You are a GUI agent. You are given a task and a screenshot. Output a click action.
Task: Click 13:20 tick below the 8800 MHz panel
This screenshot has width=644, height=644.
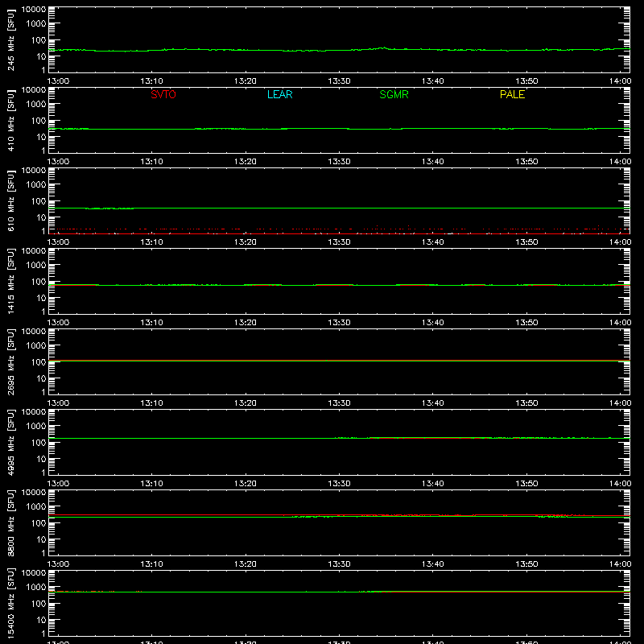(x=246, y=564)
